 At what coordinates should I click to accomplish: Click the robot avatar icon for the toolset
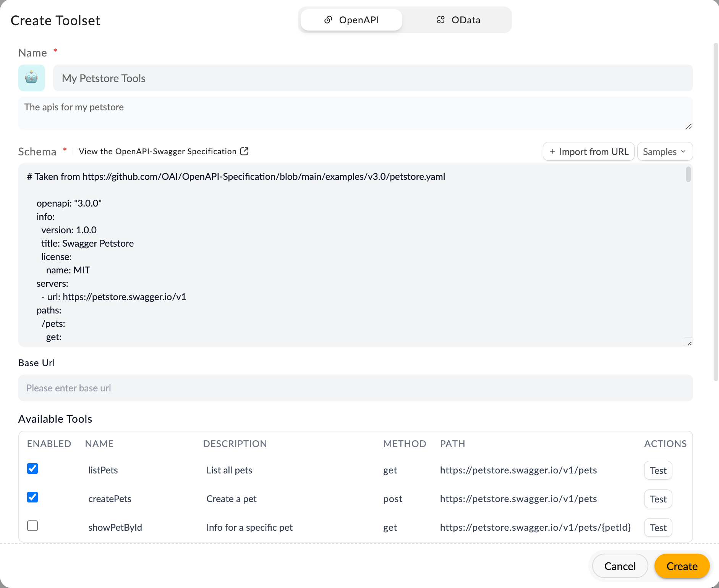(x=32, y=78)
